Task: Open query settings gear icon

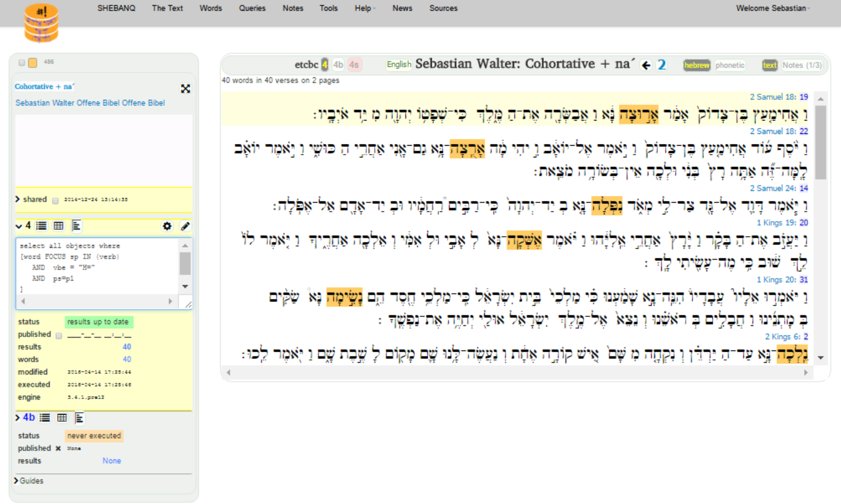Action: 167,226
